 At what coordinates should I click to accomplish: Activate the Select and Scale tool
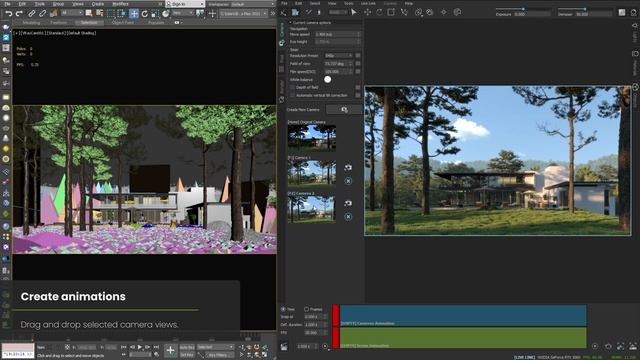(155, 13)
